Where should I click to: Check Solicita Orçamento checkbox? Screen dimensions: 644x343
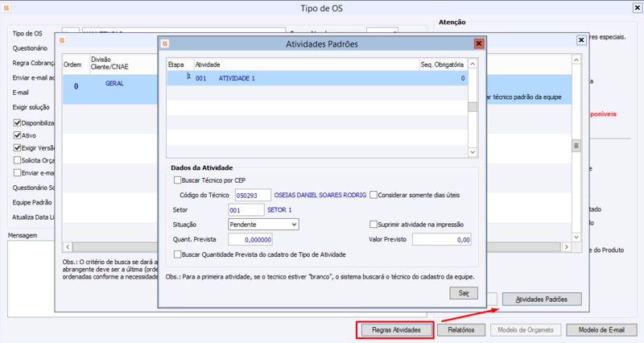coord(17,160)
